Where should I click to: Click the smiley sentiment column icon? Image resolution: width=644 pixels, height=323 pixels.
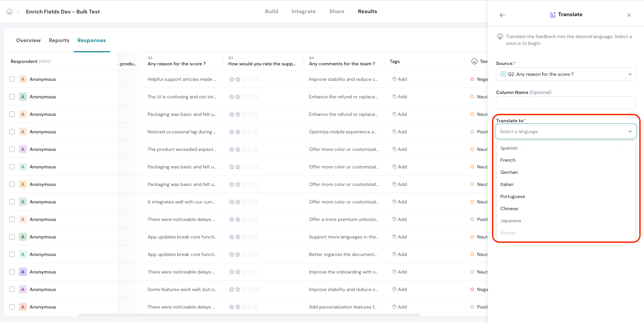[x=474, y=61]
